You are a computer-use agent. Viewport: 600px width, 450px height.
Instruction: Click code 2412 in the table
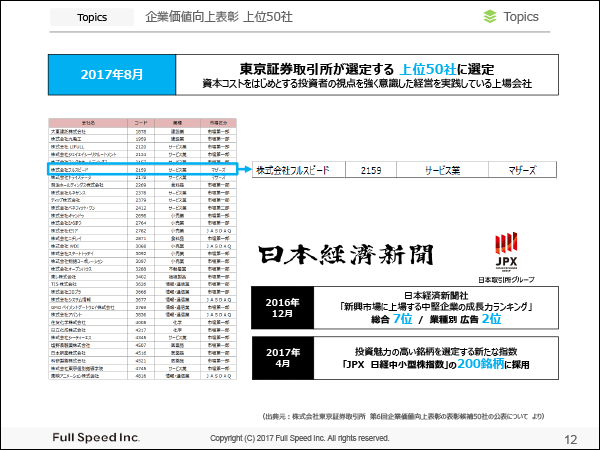point(141,208)
